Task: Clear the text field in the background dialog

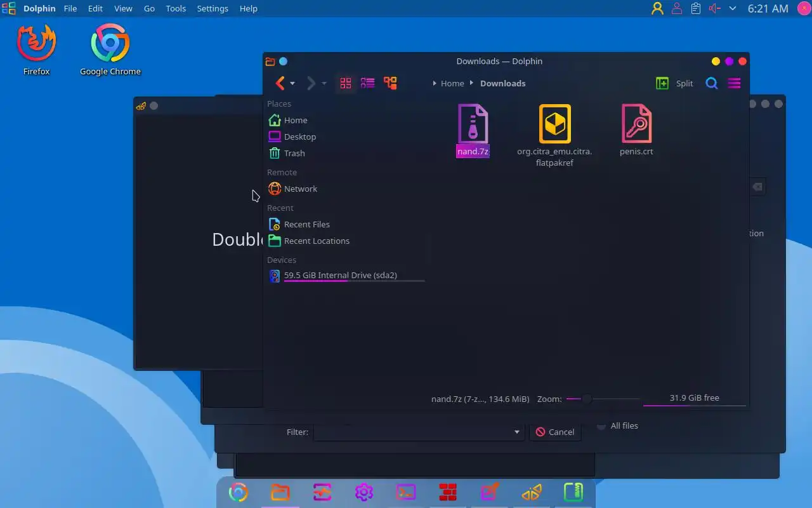Action: click(x=757, y=187)
